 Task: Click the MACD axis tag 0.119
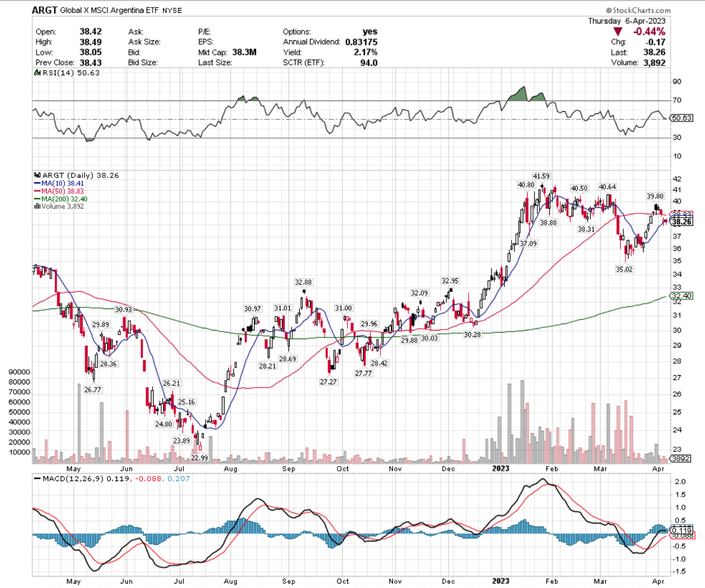pos(682,530)
